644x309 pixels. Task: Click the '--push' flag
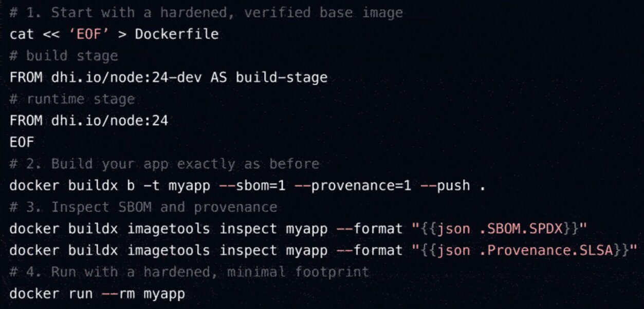(x=445, y=186)
